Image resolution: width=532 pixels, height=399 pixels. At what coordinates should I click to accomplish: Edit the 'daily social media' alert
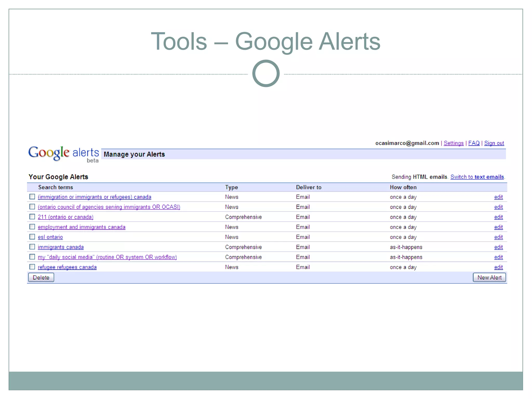coord(498,257)
